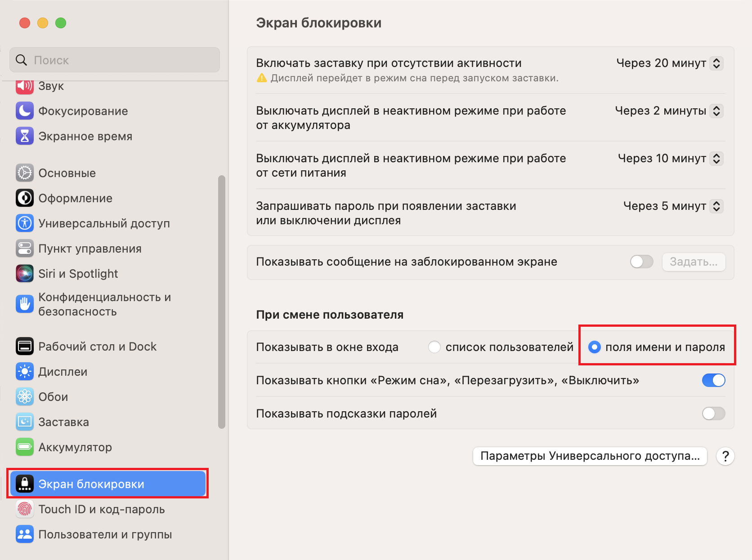This screenshot has height=560, width=752.
Task: Click the Siri и Spotlight icon
Action: pyautogui.click(x=25, y=273)
